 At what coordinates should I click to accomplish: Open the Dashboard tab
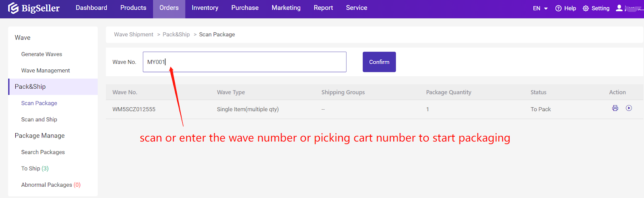pyautogui.click(x=91, y=8)
